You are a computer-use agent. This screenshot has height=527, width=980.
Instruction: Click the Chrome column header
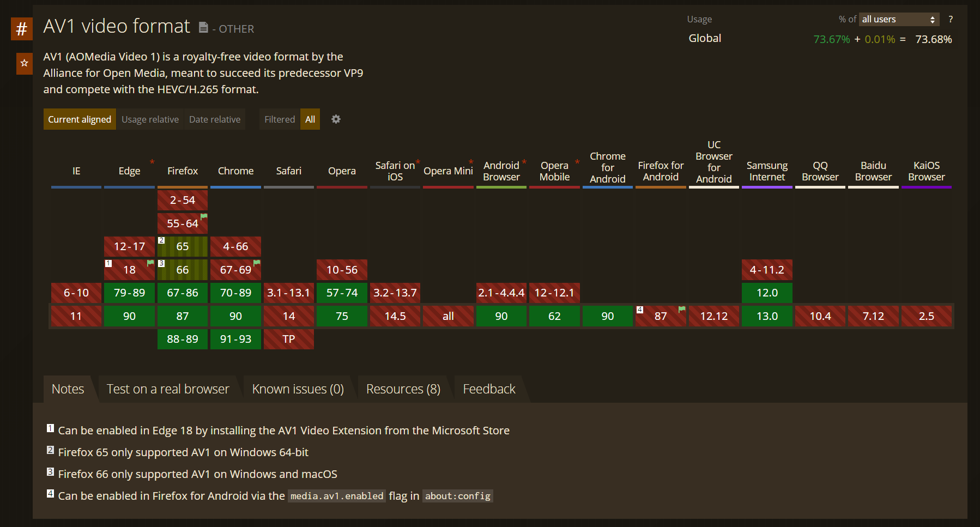[235, 171]
